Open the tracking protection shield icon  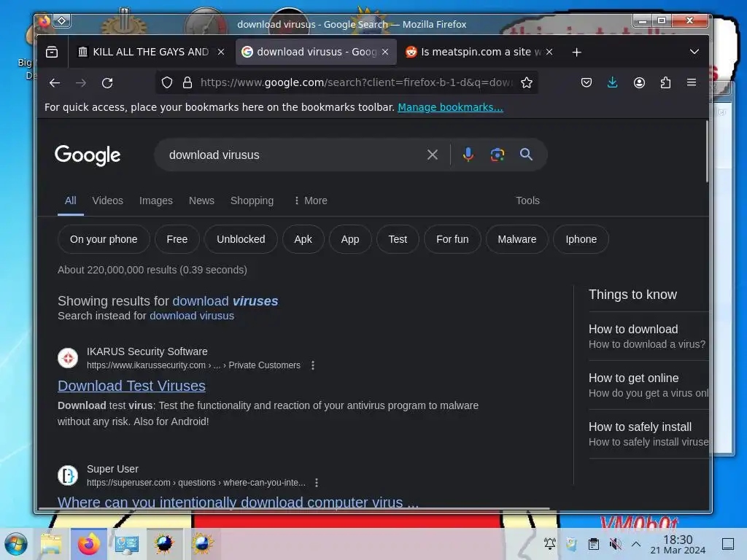click(167, 83)
